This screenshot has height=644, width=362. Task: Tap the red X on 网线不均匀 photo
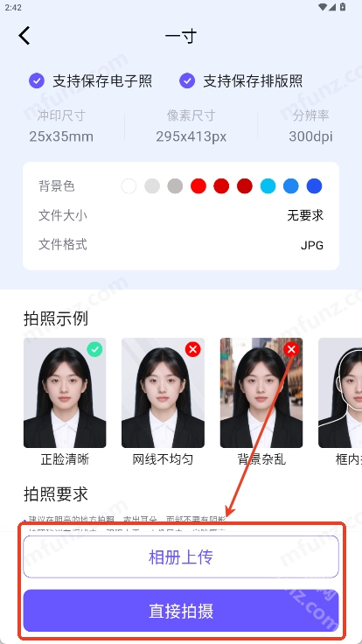(x=193, y=349)
